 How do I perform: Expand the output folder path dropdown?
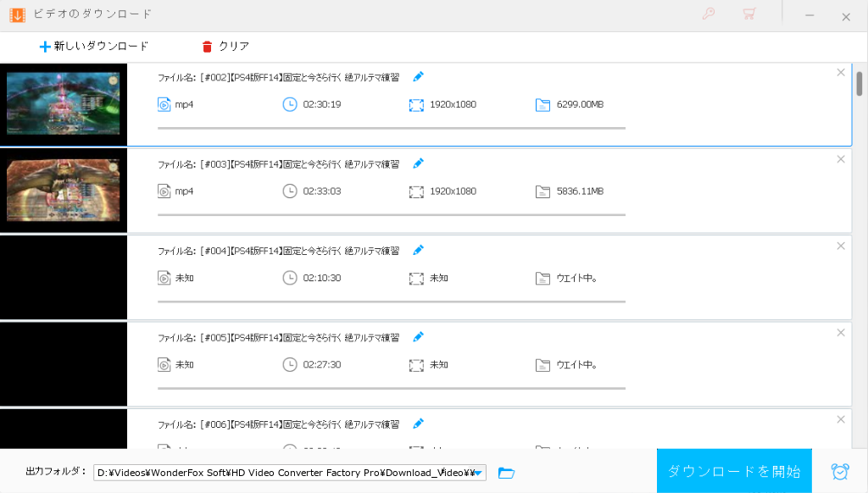coord(478,473)
